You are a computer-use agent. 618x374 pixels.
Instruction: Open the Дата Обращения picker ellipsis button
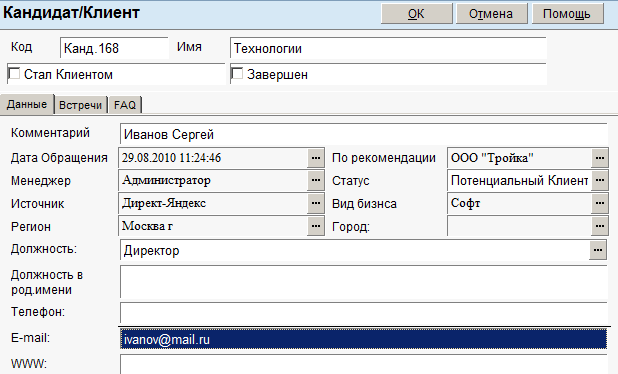click(315, 158)
